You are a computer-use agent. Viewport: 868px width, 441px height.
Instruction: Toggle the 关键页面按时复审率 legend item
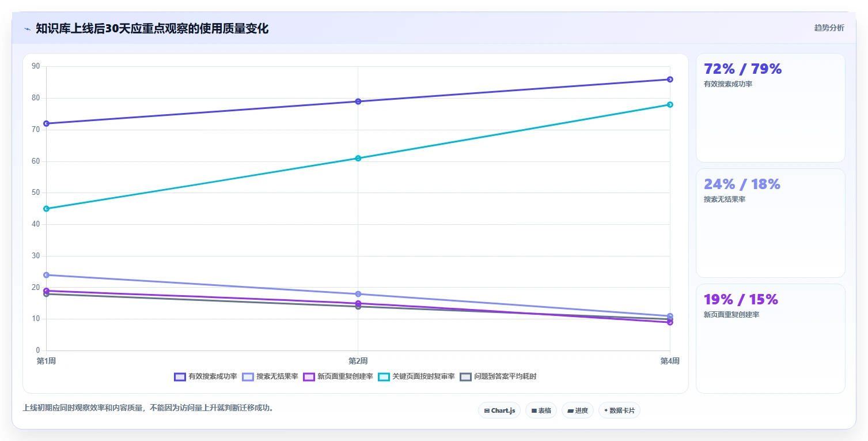[416, 376]
